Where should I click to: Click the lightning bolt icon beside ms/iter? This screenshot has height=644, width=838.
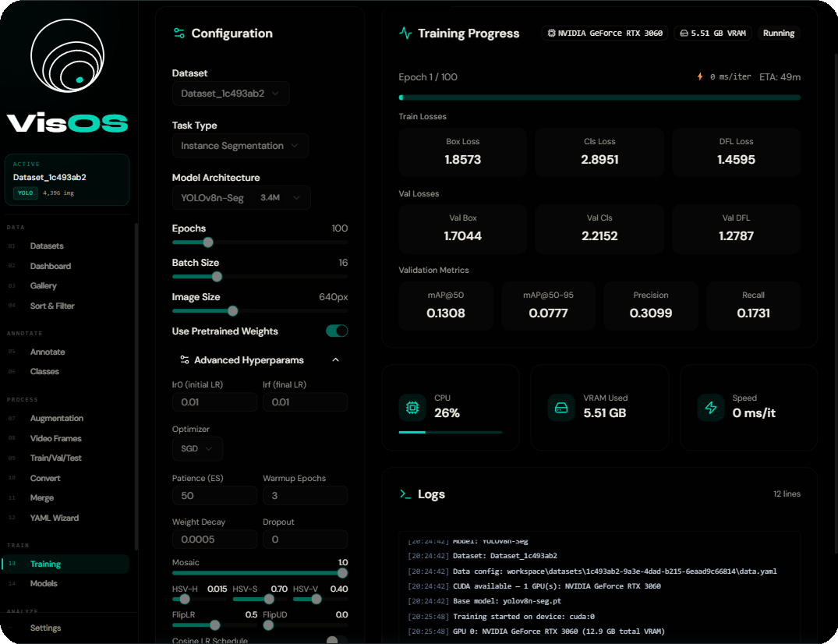point(700,76)
